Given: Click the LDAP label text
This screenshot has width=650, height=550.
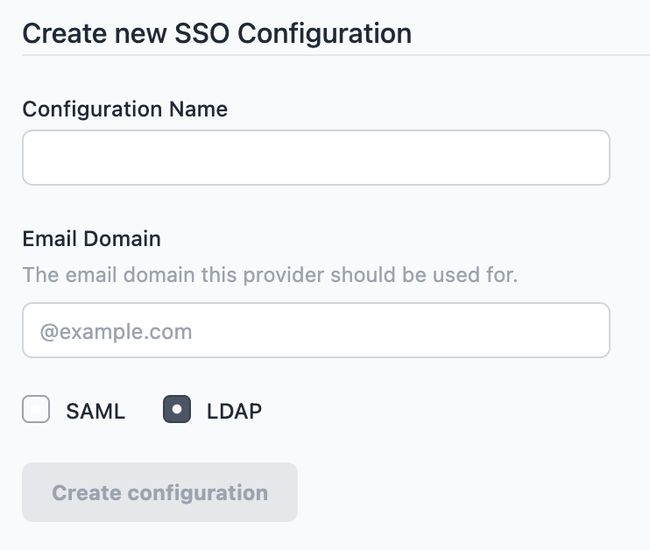Looking at the screenshot, I should coord(234,411).
